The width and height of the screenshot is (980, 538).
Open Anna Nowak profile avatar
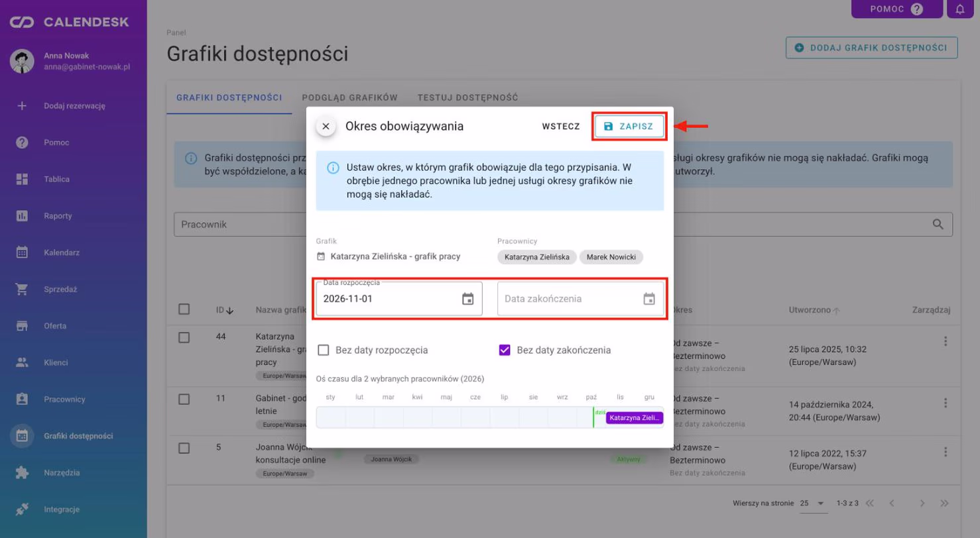point(22,61)
